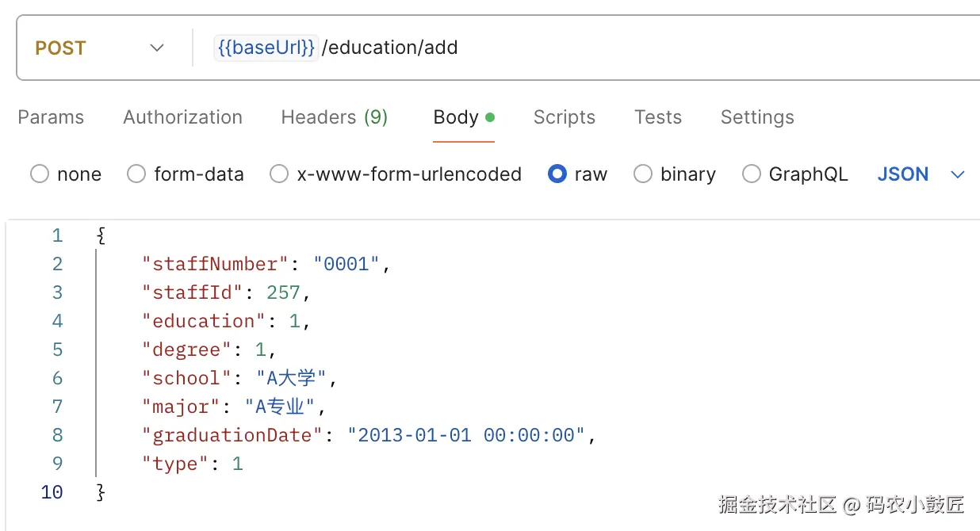Open the Tests tab
Image resolution: width=980 pixels, height=531 pixels.
tap(657, 117)
